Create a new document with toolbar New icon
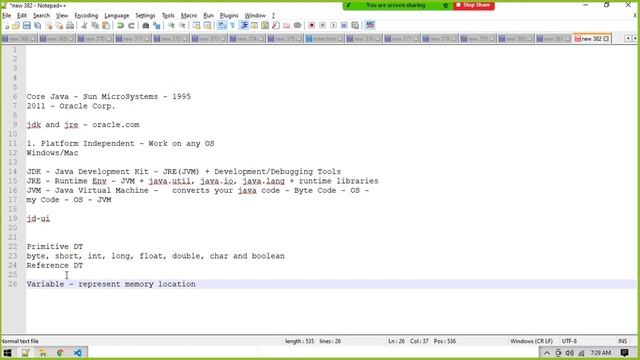This screenshot has height=360, width=640. point(6,25)
